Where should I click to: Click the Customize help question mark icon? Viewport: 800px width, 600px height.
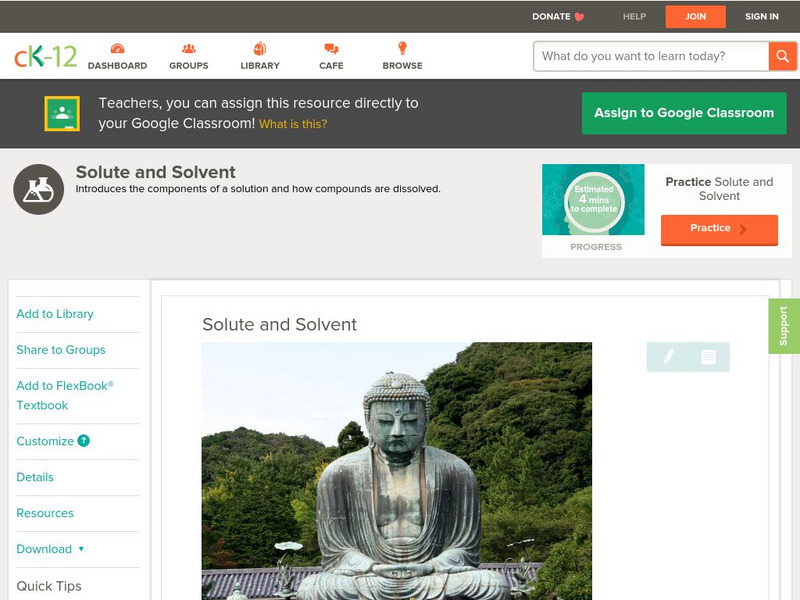(84, 441)
